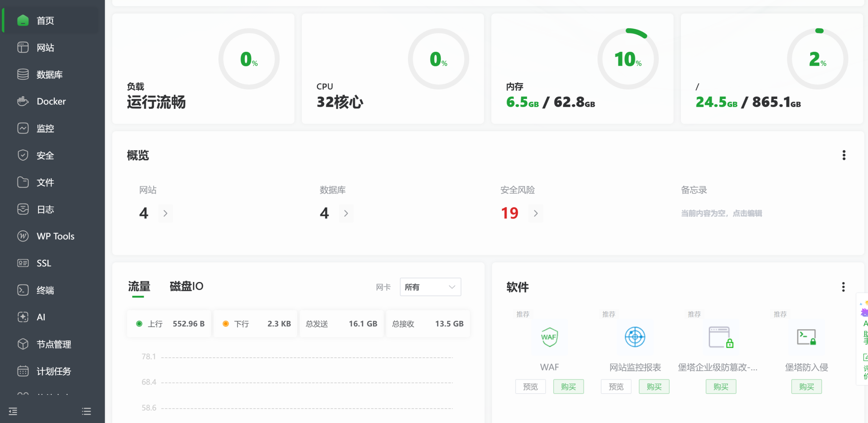Click the 内存 10% gauge circle

point(628,59)
